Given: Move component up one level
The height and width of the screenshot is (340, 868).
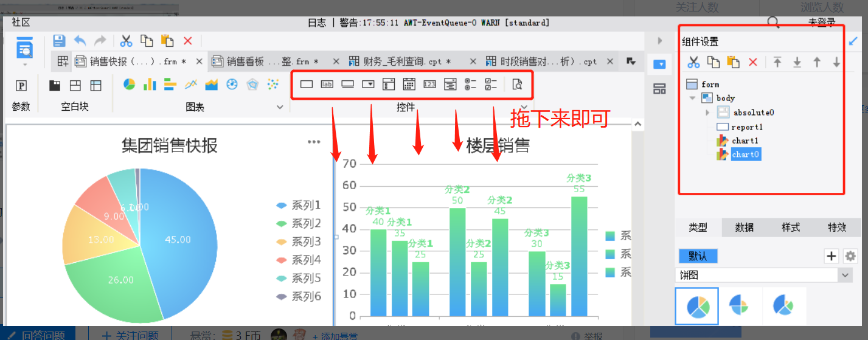Looking at the screenshot, I should 817,62.
